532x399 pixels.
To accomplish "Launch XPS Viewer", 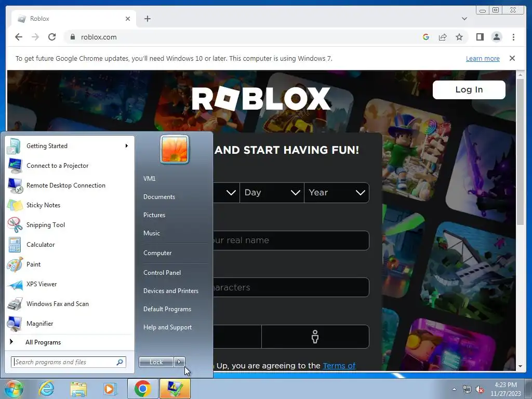I will click(70, 284).
